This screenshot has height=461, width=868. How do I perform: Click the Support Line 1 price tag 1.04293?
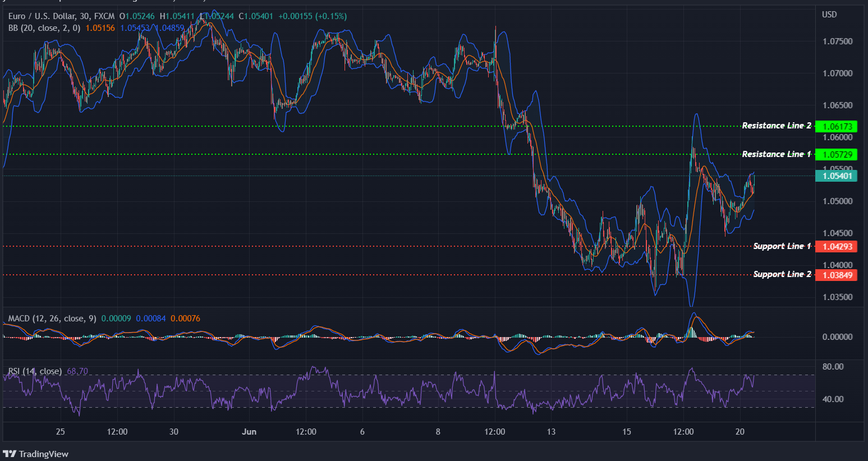coord(837,246)
